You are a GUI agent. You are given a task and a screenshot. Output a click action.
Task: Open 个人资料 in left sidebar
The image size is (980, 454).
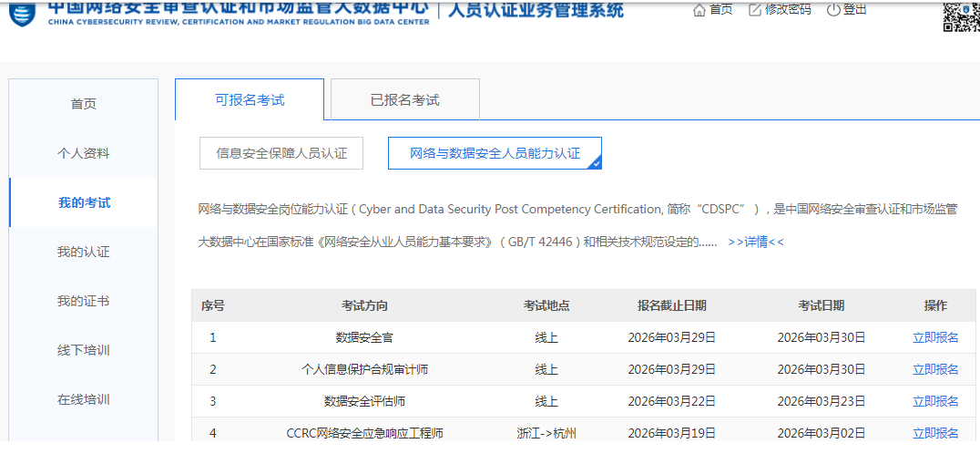point(83,153)
